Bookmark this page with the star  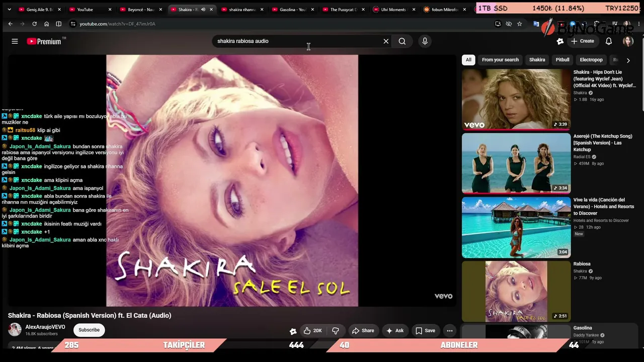[519, 24]
